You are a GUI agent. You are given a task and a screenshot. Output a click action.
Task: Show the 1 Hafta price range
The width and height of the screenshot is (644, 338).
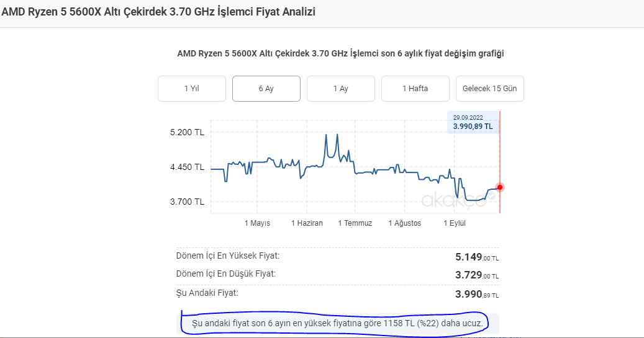tap(415, 89)
